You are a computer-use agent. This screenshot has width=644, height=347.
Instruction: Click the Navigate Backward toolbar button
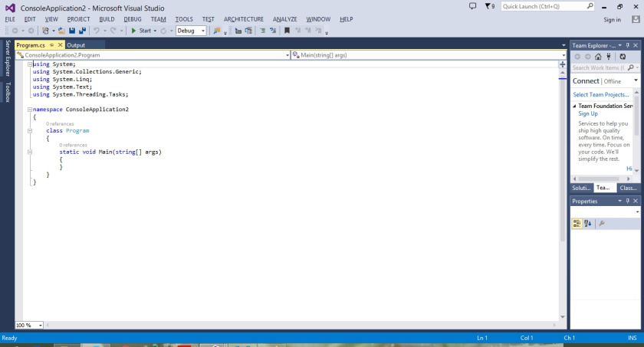(x=15, y=31)
